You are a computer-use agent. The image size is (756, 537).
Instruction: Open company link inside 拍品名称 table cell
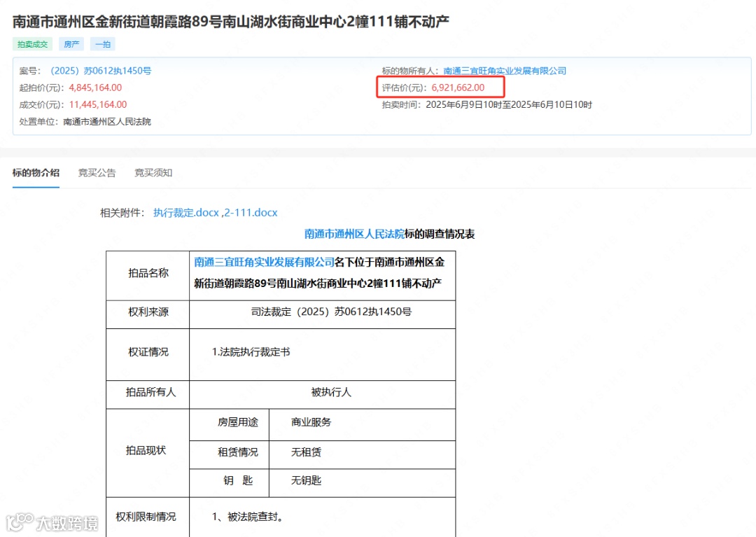(264, 263)
